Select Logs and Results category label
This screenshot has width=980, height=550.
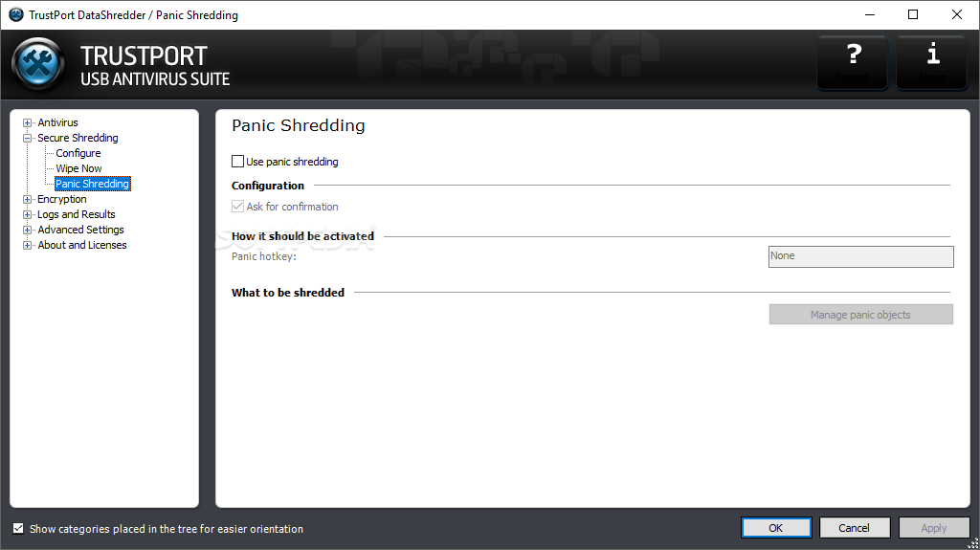tap(77, 214)
